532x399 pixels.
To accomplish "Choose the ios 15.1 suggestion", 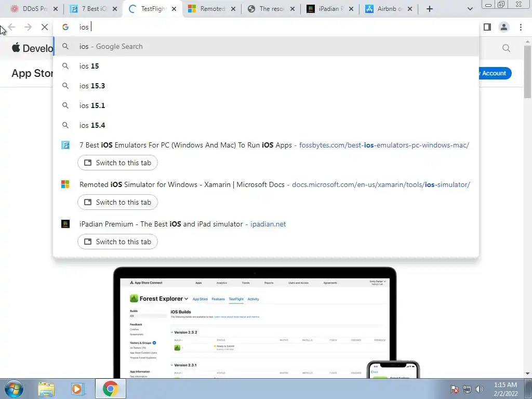I will [x=266, y=105].
